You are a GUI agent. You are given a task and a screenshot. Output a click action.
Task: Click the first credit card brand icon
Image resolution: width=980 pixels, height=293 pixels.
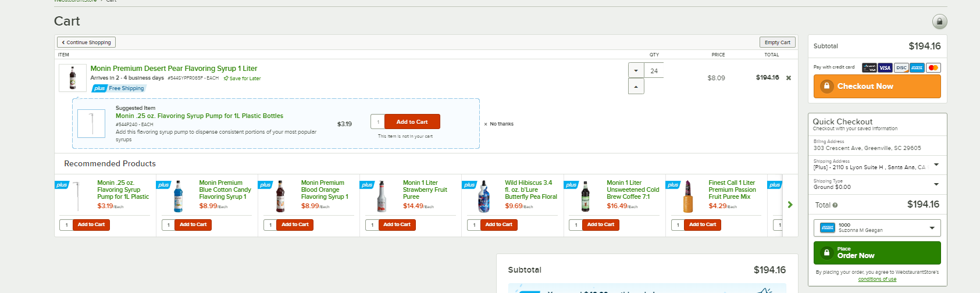pyautogui.click(x=869, y=67)
